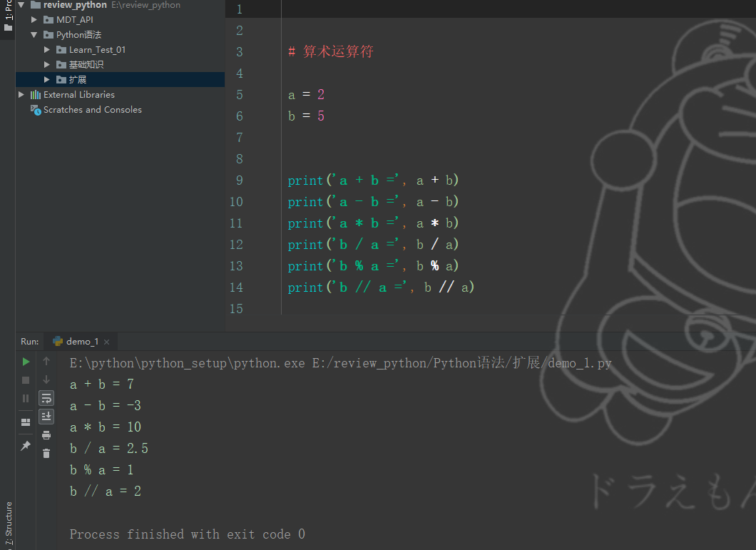The image size is (756, 550).
Task: Click line number 9 in the gutter
Action: (240, 180)
